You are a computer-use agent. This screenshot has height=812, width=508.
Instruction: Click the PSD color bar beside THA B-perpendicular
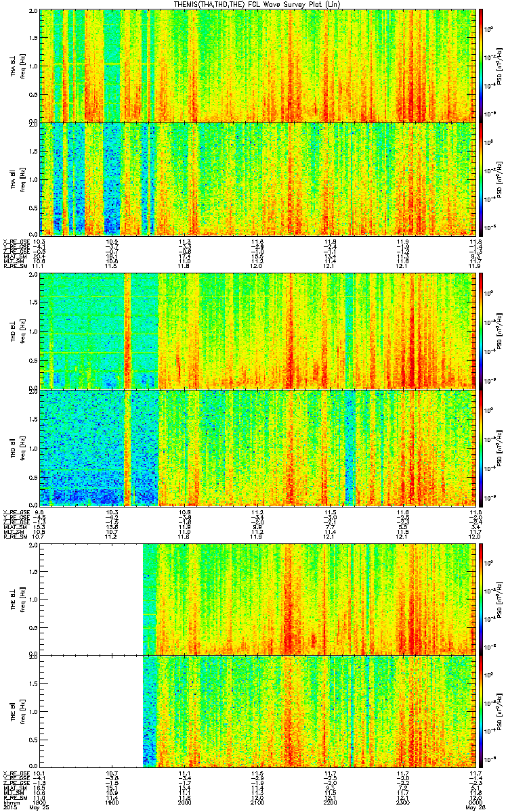click(x=481, y=66)
